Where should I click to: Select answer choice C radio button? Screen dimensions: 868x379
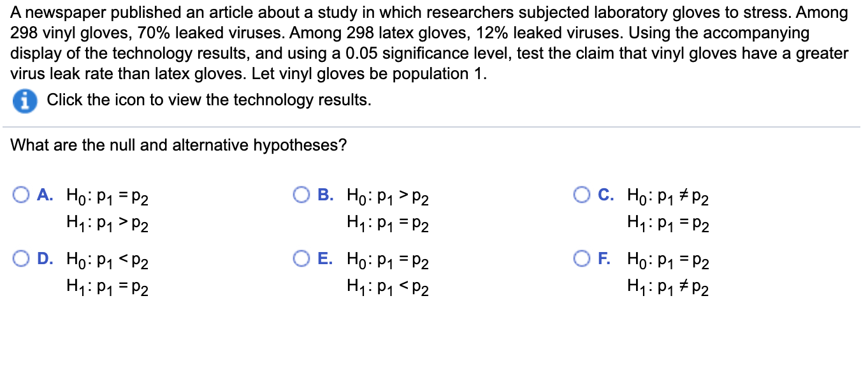tap(582, 194)
